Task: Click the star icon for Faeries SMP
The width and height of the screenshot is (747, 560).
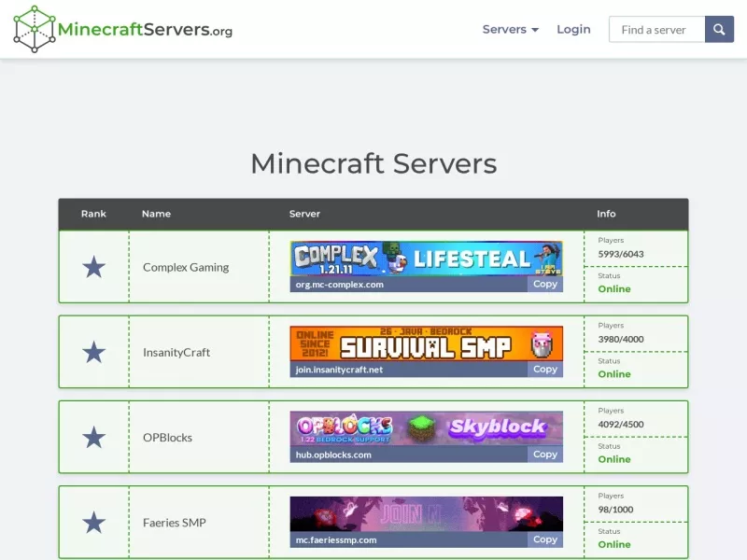Action: 94,523
